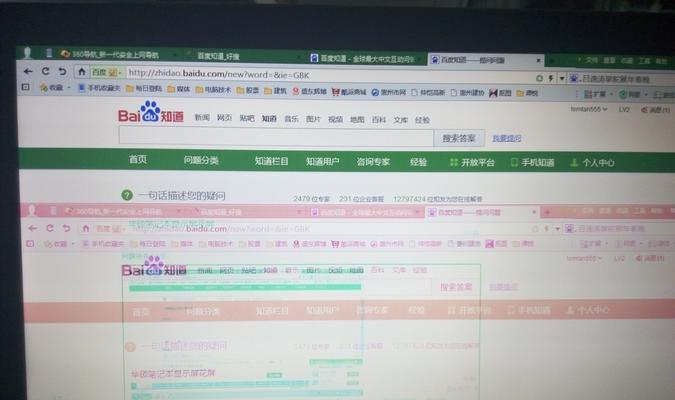The image size is (675, 400).
Task: Open the 惠州市网 bookmark
Action: point(389,92)
